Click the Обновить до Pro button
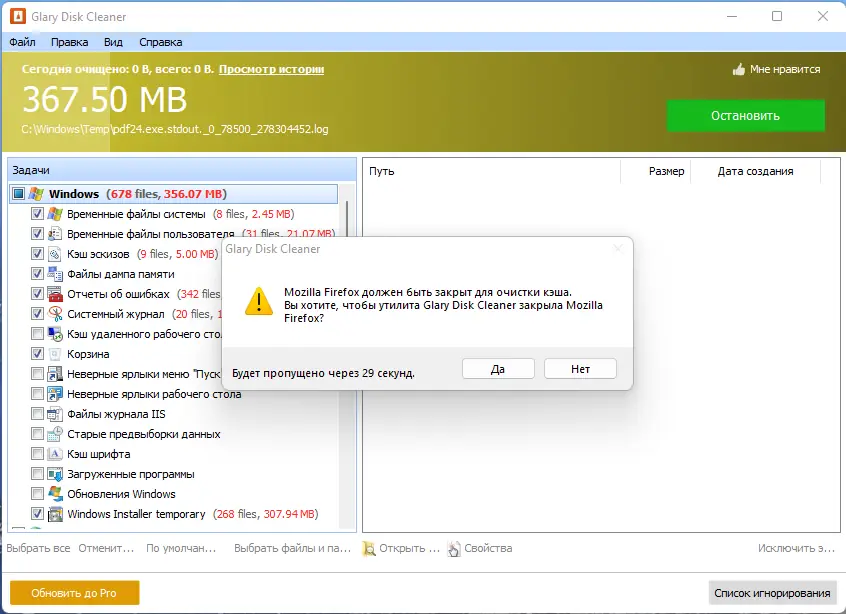The height and width of the screenshot is (614, 846). tap(74, 593)
